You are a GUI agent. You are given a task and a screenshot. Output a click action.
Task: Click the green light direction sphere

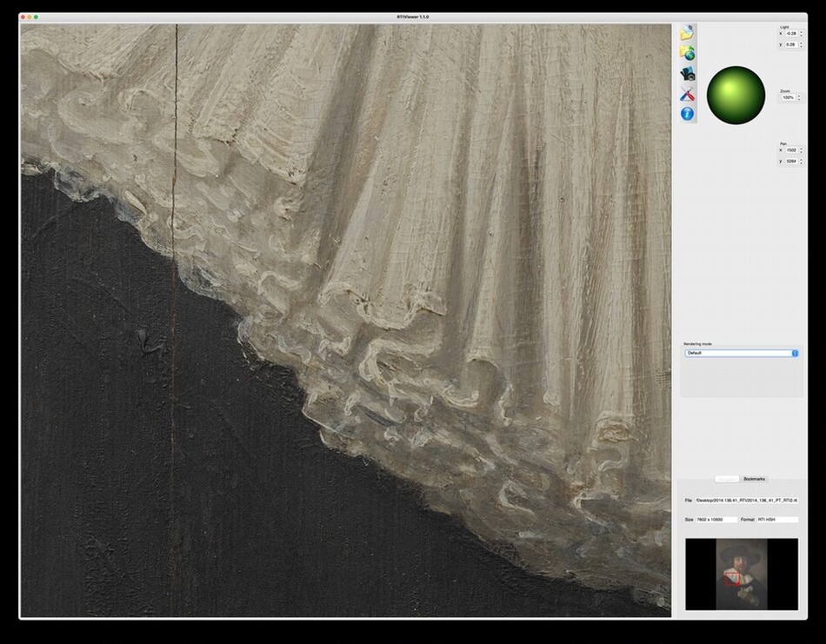736,95
